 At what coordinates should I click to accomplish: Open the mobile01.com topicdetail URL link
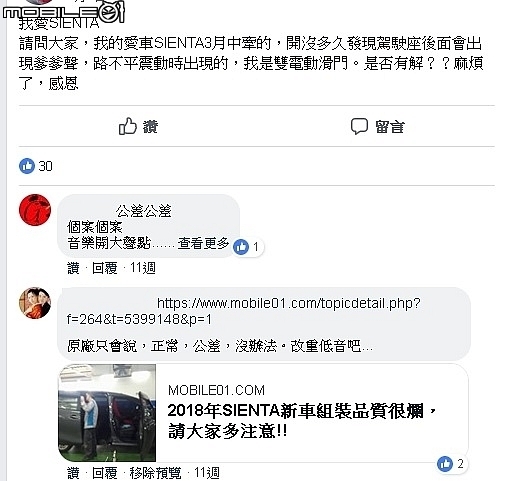(x=243, y=311)
